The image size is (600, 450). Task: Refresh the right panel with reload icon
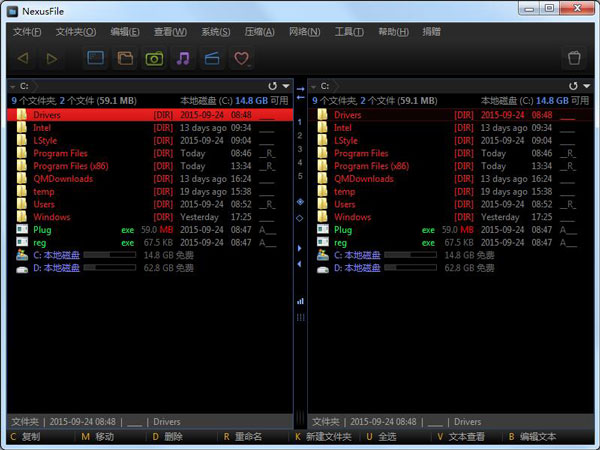tap(573, 86)
